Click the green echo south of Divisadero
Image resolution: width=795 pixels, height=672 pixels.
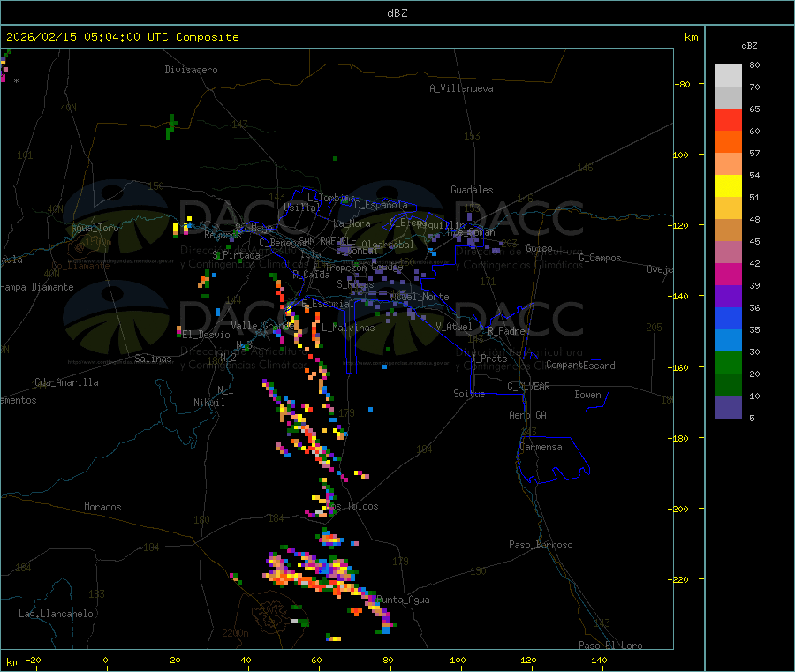(x=171, y=126)
